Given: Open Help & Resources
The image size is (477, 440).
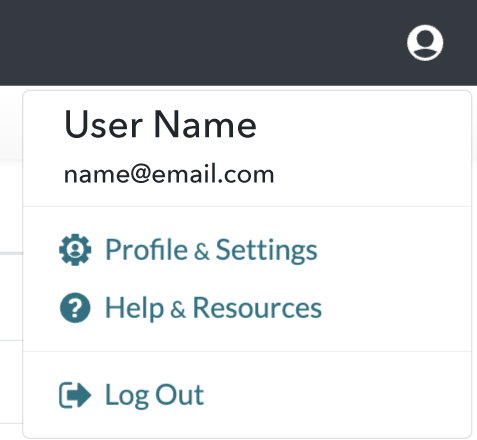Looking at the screenshot, I should click(x=191, y=308).
